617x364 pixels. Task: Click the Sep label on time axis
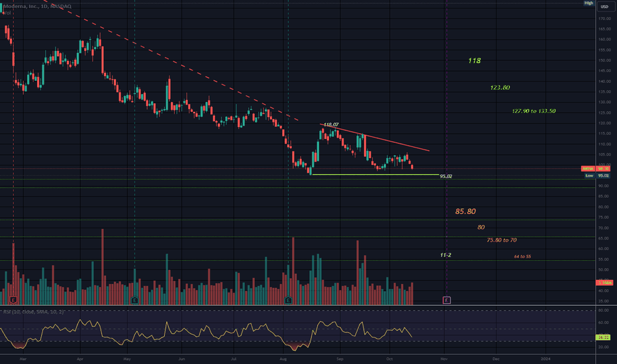tap(340, 359)
